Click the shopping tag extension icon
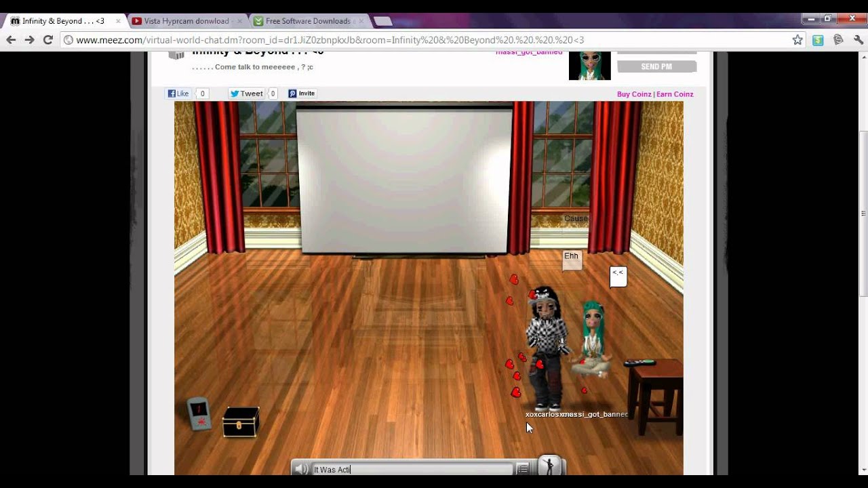868x488 pixels. (x=838, y=40)
